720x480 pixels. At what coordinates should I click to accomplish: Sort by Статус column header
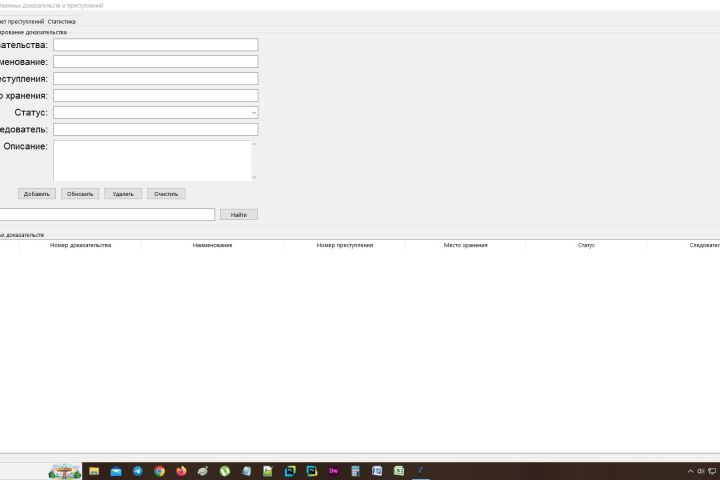586,245
